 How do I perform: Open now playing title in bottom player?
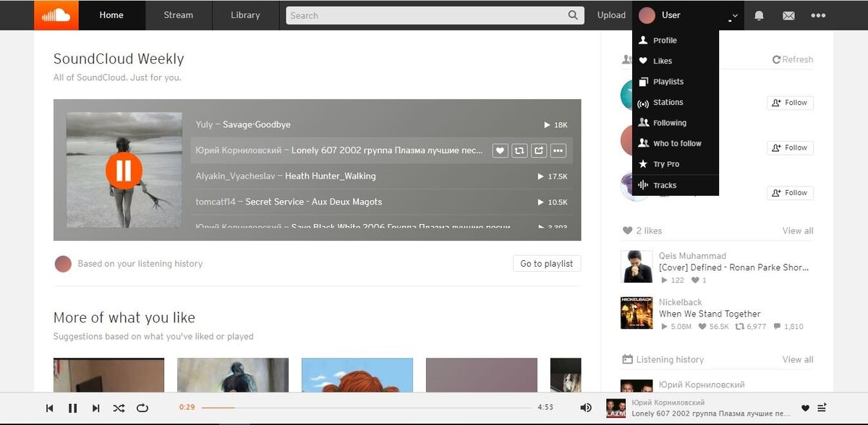(710, 413)
